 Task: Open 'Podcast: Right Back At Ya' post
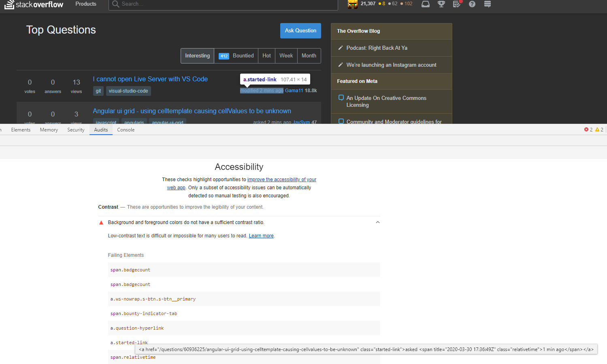pyautogui.click(x=377, y=48)
